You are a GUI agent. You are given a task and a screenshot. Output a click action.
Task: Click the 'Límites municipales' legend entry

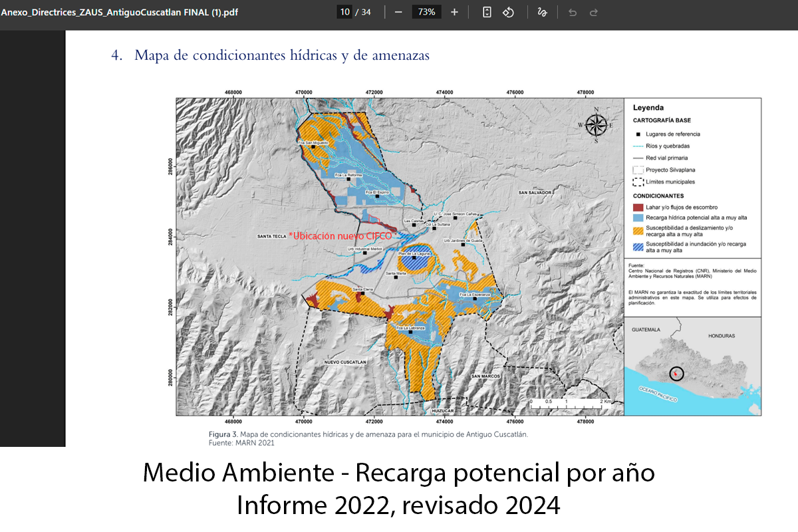pyautogui.click(x=670, y=182)
